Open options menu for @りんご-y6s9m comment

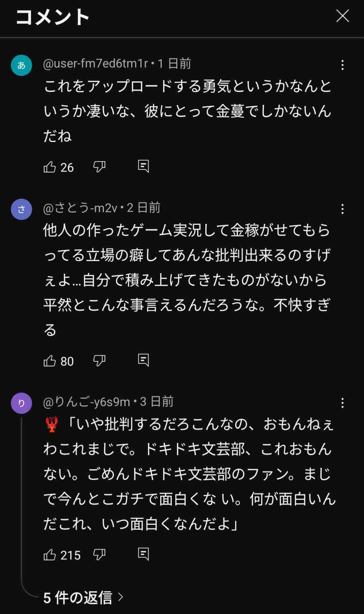point(342,403)
